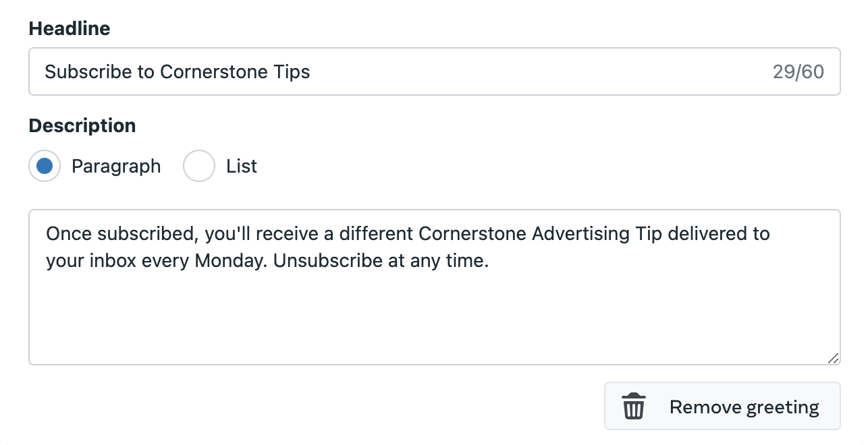The width and height of the screenshot is (868, 445).
Task: Click the 29/60 character counter
Action: (x=798, y=72)
